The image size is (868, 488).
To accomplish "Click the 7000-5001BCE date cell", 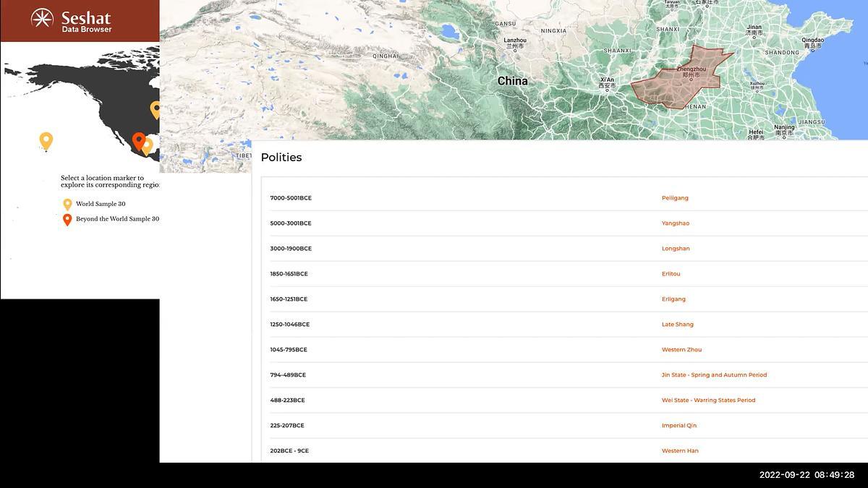I will pos(291,198).
